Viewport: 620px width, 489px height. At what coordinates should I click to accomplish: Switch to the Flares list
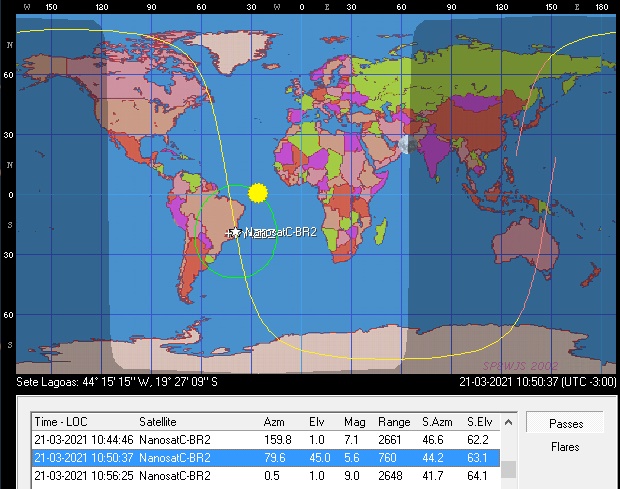(x=565, y=447)
